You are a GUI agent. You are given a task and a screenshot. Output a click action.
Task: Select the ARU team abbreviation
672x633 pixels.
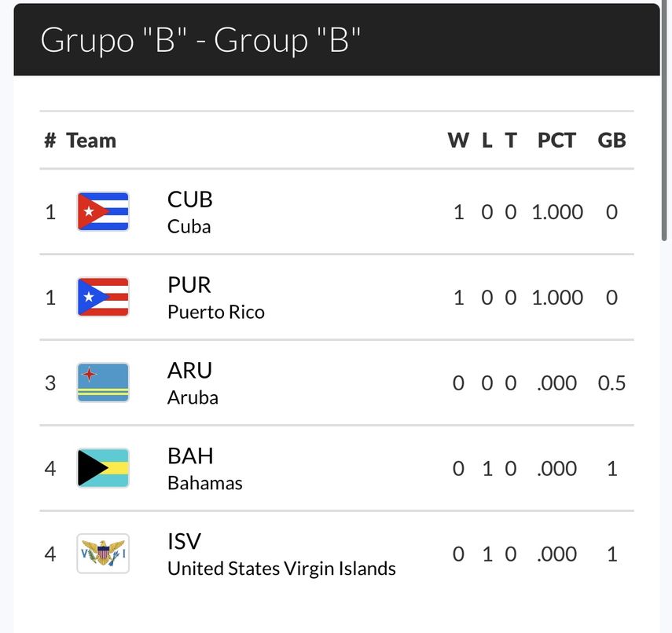coord(190,371)
